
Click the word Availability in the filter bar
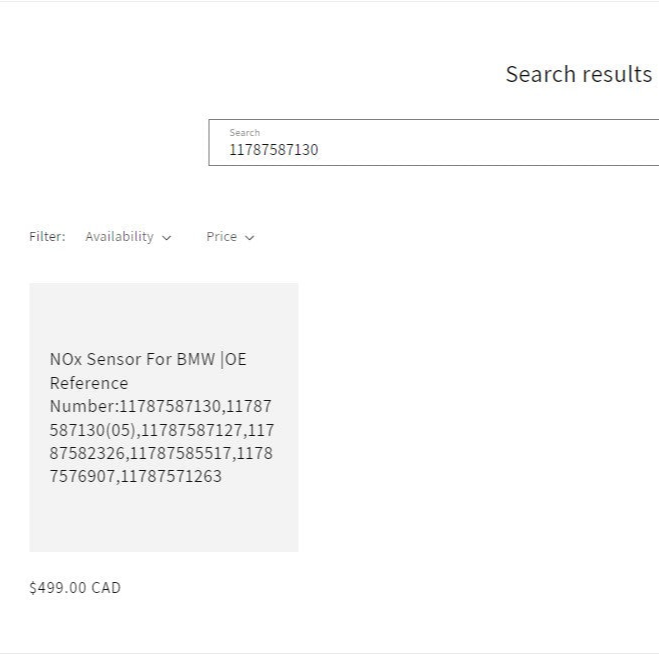(119, 237)
